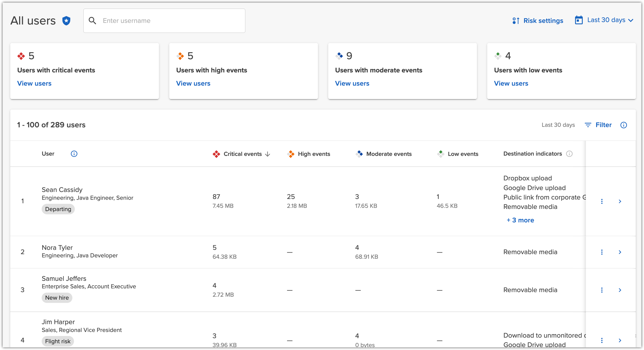Open three-dot menu for Samuel Jeffers
Viewport: 644px width, 350px height.
(x=602, y=290)
